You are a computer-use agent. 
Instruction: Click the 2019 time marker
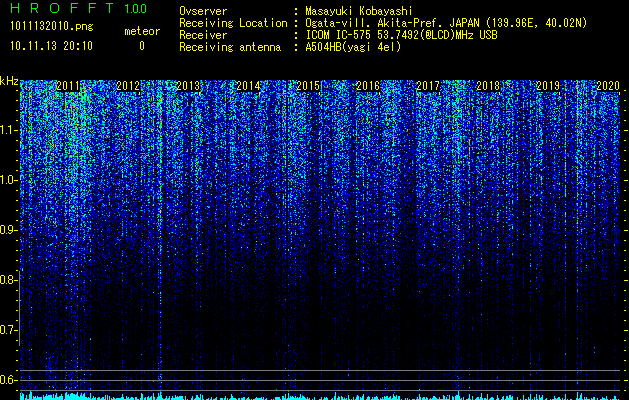[x=548, y=85]
